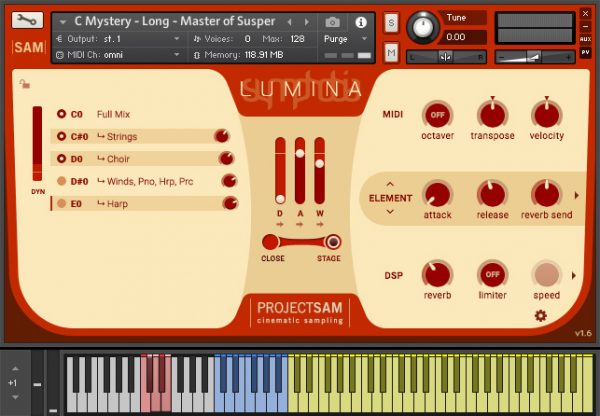This screenshot has height=416, width=600.
Task: Open settings gear below speed knob
Action: [540, 316]
